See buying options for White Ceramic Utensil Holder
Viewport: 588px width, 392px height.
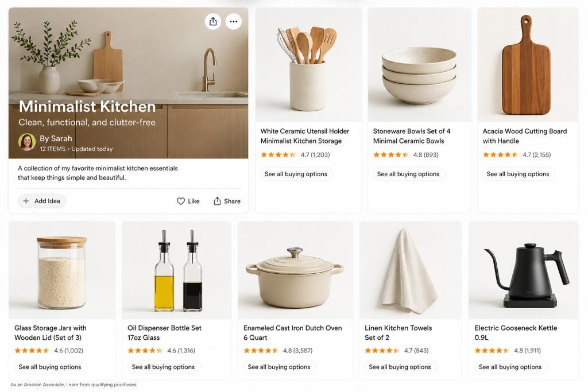[x=296, y=174]
